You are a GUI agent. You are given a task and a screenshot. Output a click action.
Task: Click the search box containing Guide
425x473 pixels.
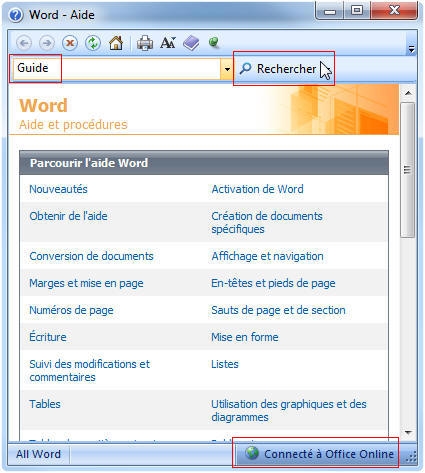pyautogui.click(x=116, y=69)
